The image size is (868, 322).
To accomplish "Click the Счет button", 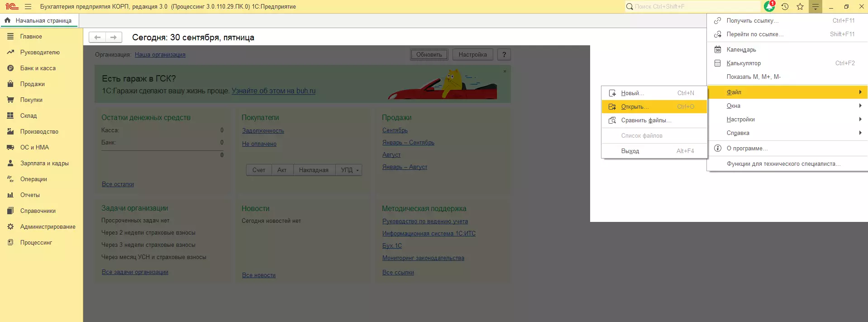I will (259, 170).
